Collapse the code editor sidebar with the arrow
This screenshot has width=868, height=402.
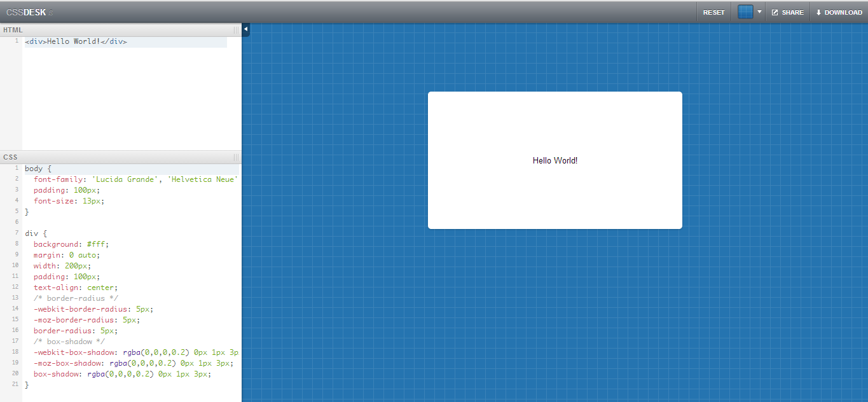click(x=246, y=29)
